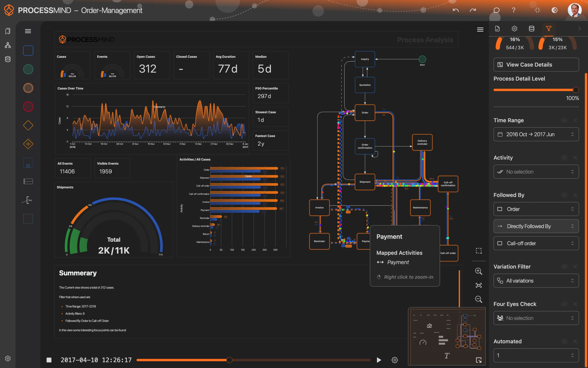Click the View Case Details button
This screenshot has width=588, height=368.
(x=536, y=65)
